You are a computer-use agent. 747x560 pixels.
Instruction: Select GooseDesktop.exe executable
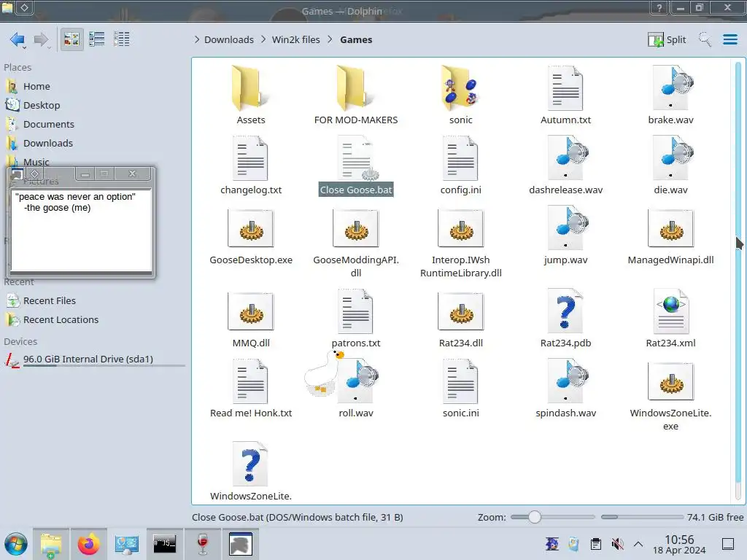251,237
